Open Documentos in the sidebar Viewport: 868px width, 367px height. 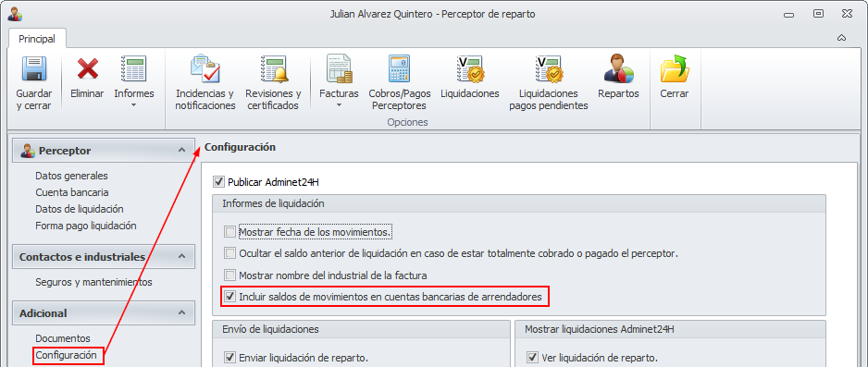pos(63,338)
